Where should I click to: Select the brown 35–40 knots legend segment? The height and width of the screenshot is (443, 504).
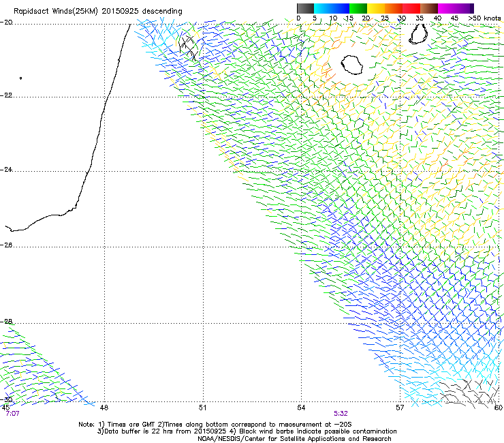click(x=429, y=8)
